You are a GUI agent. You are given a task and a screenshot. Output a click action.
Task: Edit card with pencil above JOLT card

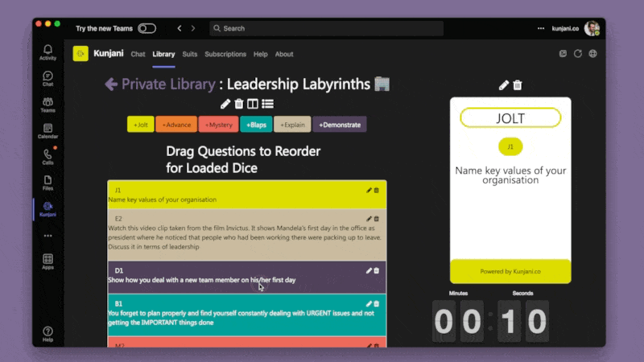(x=504, y=85)
